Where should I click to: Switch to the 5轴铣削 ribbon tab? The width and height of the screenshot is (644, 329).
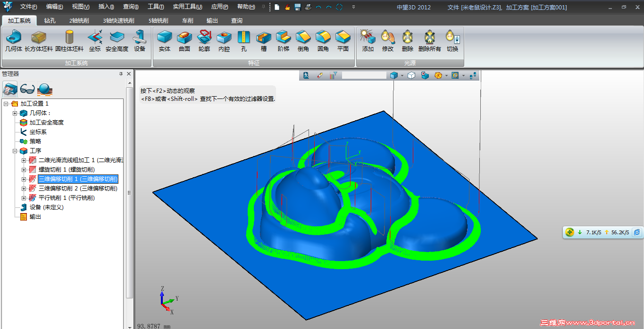click(159, 21)
